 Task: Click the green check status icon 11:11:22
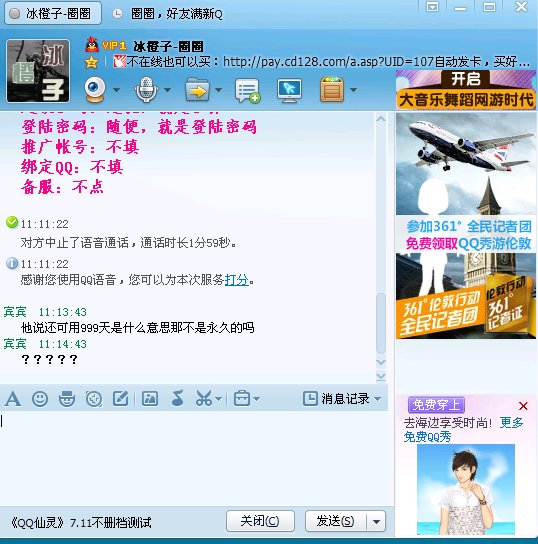coord(12,222)
